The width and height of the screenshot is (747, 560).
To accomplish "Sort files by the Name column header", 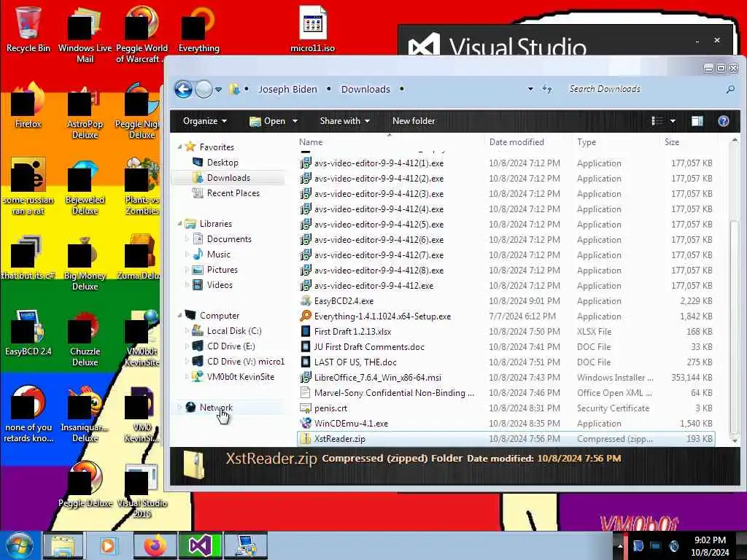I will click(390, 142).
